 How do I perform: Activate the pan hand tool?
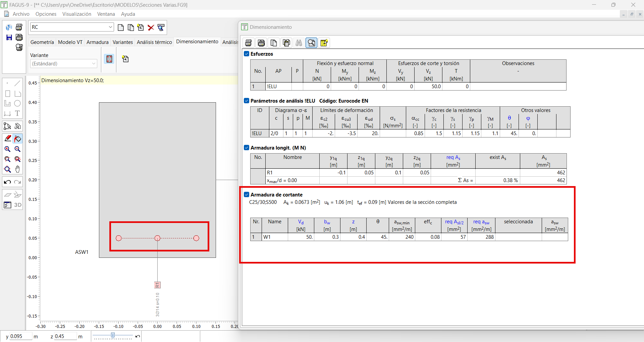point(18,169)
